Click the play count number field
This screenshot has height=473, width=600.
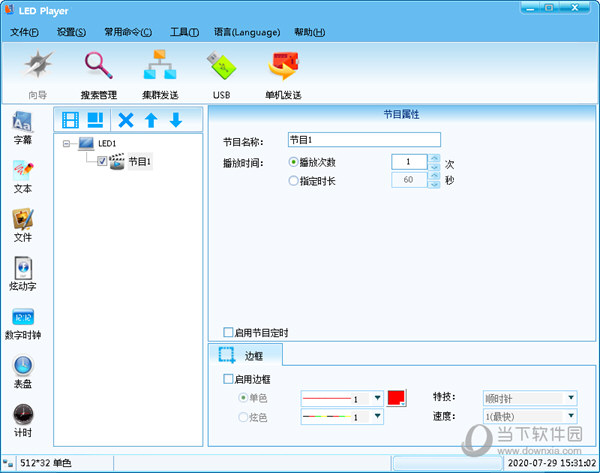[409, 162]
